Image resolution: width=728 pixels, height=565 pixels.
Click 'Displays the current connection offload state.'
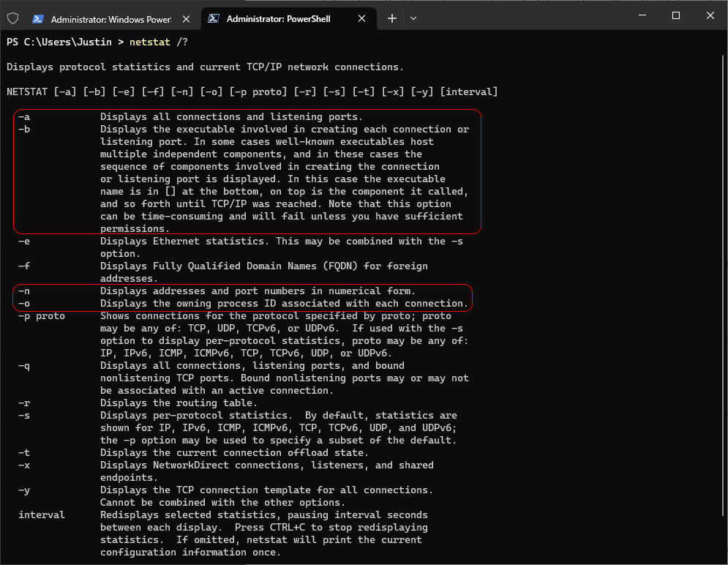pyautogui.click(x=234, y=452)
